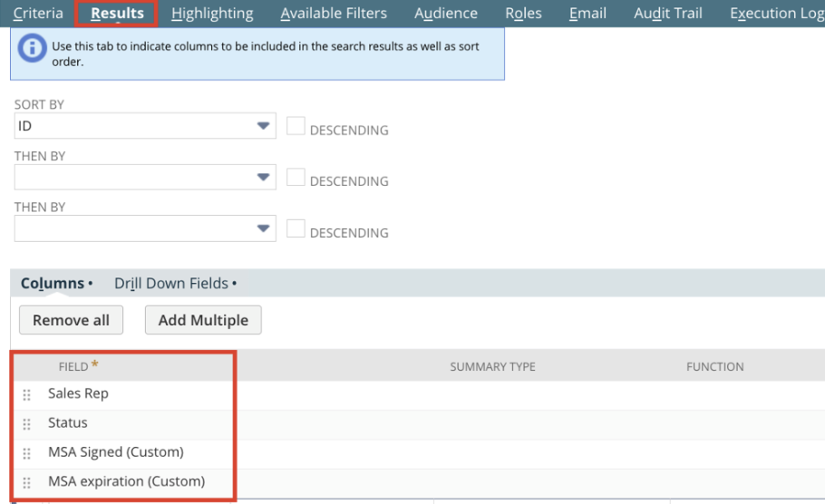The height and width of the screenshot is (504, 825).
Task: Open the Email tab
Action: tap(587, 14)
